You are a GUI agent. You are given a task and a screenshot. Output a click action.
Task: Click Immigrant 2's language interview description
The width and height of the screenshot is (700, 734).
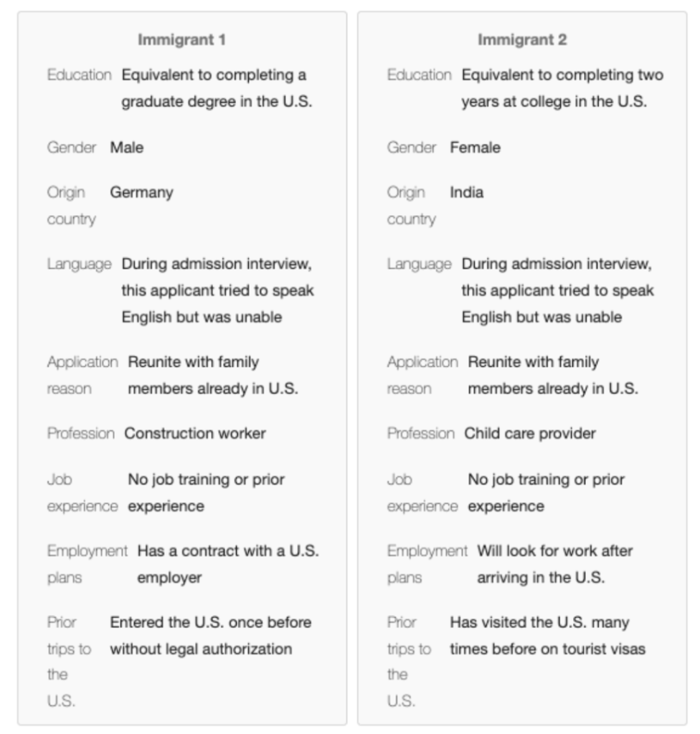tap(557, 290)
